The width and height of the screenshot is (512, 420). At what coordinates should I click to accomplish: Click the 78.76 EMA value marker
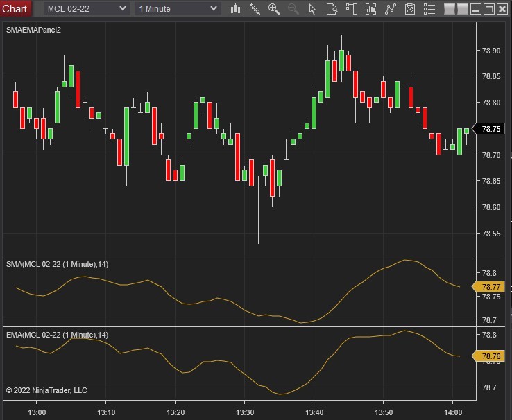[489, 356]
